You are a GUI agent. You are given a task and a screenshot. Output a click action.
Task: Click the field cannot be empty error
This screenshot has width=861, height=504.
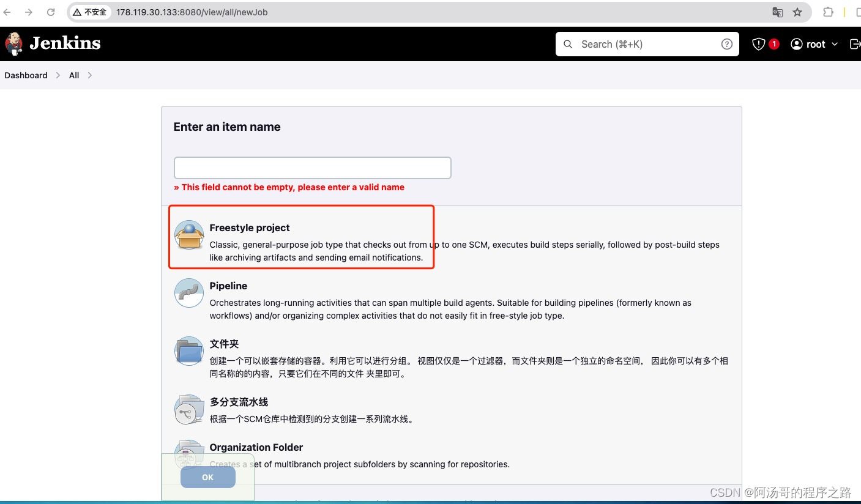[x=289, y=187]
